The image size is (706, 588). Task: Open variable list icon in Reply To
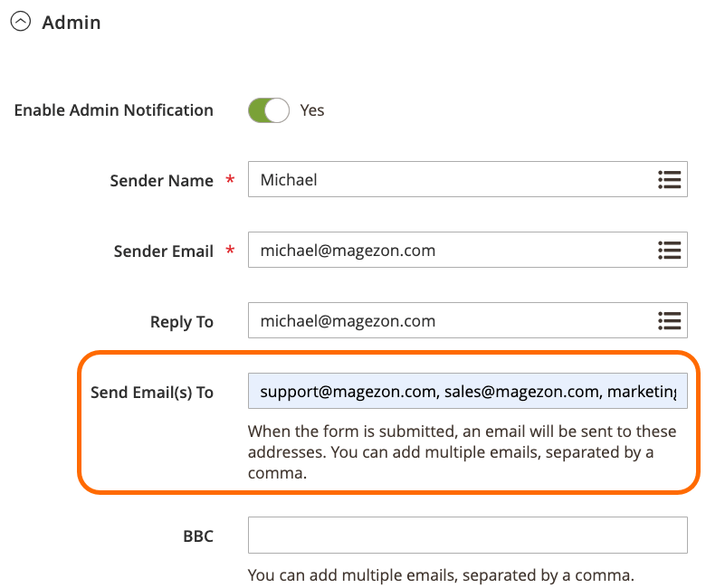tap(669, 321)
